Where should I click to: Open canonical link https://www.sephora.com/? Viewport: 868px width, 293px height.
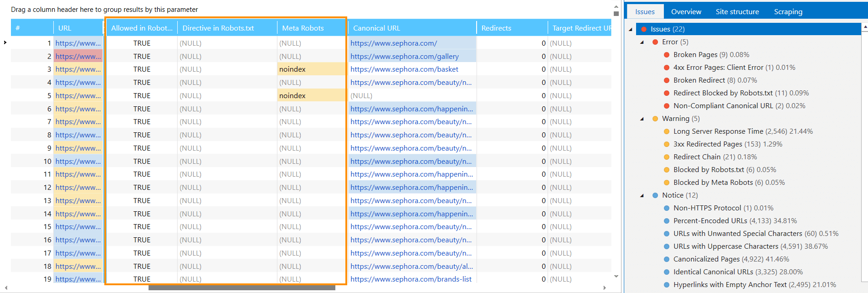(x=394, y=43)
